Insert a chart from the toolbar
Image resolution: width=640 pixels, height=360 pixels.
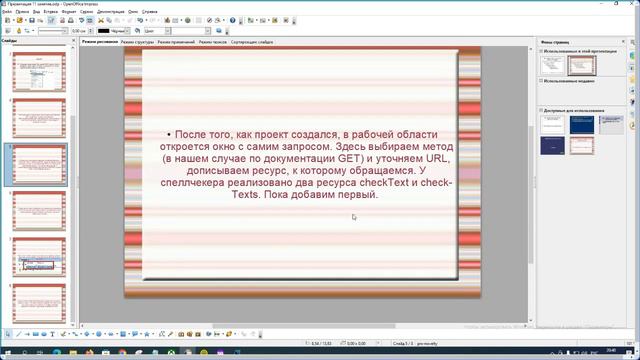167,20
